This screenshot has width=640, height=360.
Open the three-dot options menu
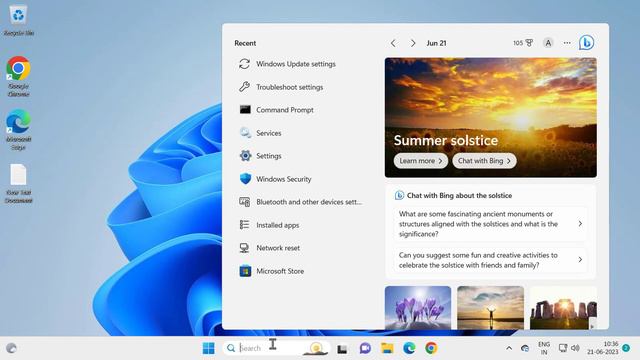coord(567,43)
